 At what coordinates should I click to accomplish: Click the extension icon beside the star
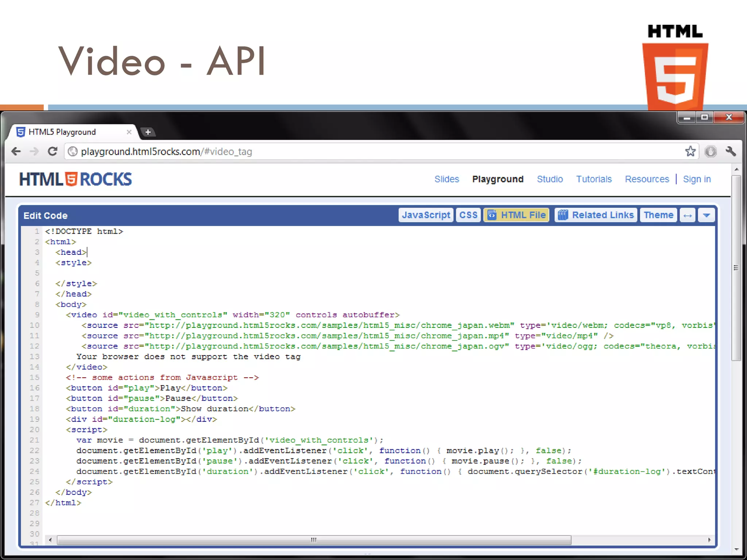click(x=711, y=151)
